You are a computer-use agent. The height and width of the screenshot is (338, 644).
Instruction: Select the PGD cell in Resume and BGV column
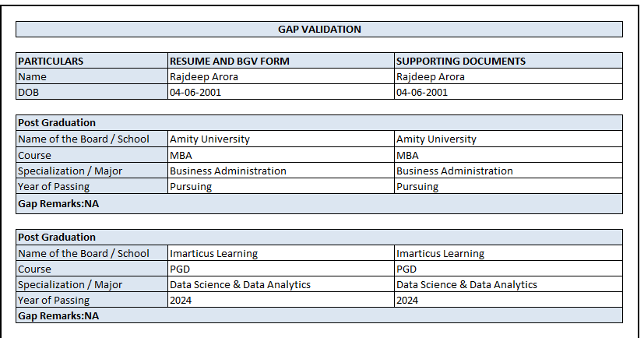tap(281, 269)
